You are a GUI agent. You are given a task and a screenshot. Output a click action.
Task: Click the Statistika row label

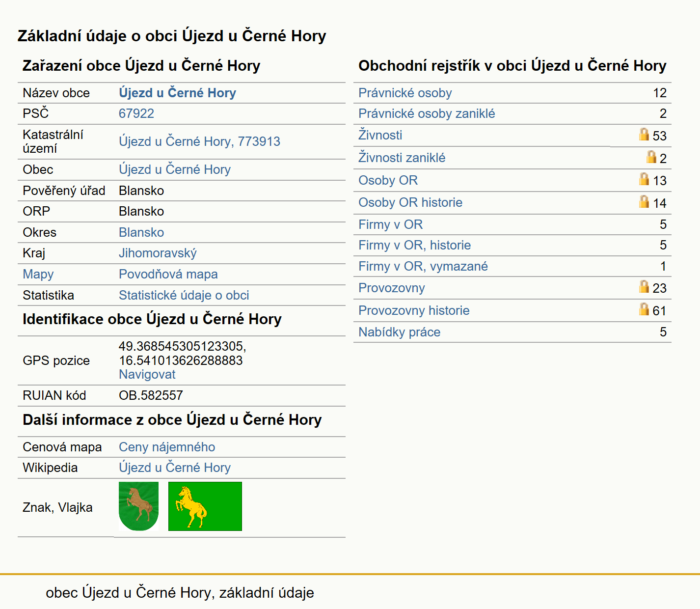48,295
